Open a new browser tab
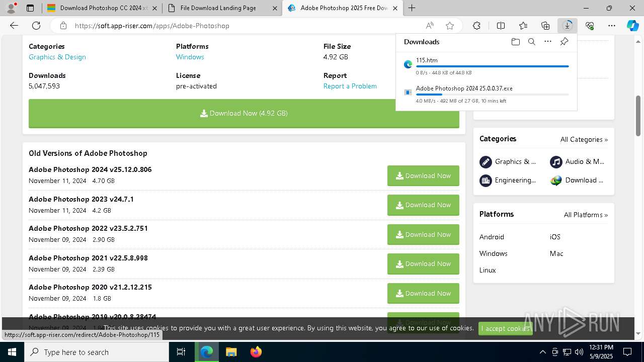The height and width of the screenshot is (362, 644). pos(412,8)
